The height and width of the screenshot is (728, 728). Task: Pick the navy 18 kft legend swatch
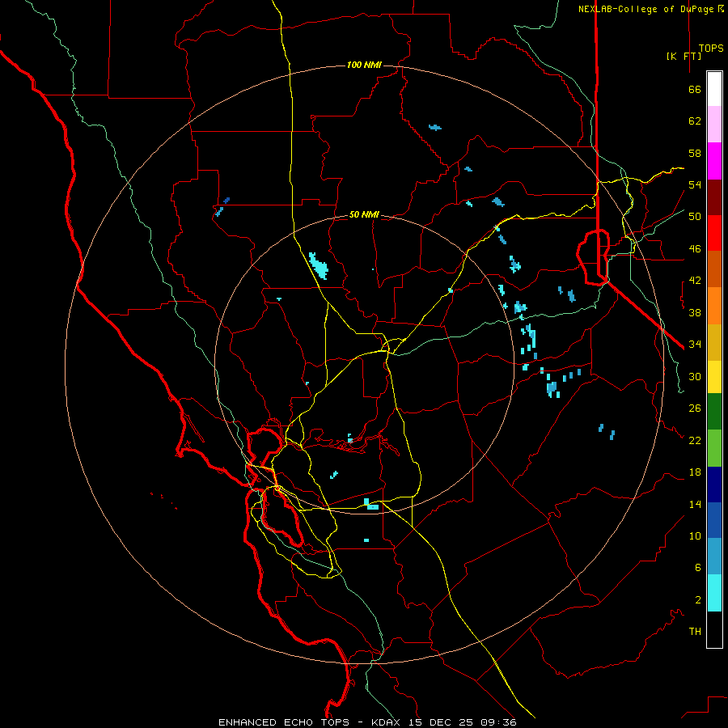pyautogui.click(x=714, y=485)
